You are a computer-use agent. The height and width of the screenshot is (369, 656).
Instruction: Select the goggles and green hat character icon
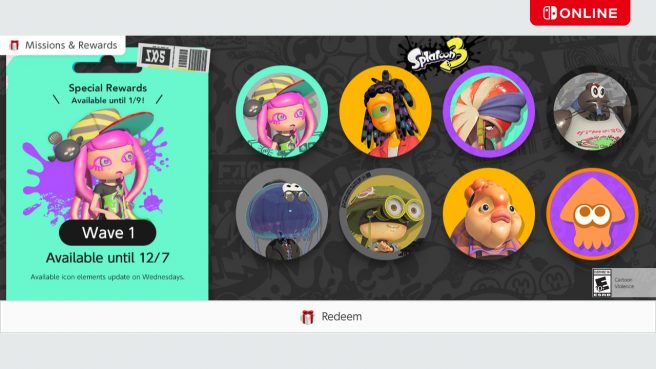385,214
